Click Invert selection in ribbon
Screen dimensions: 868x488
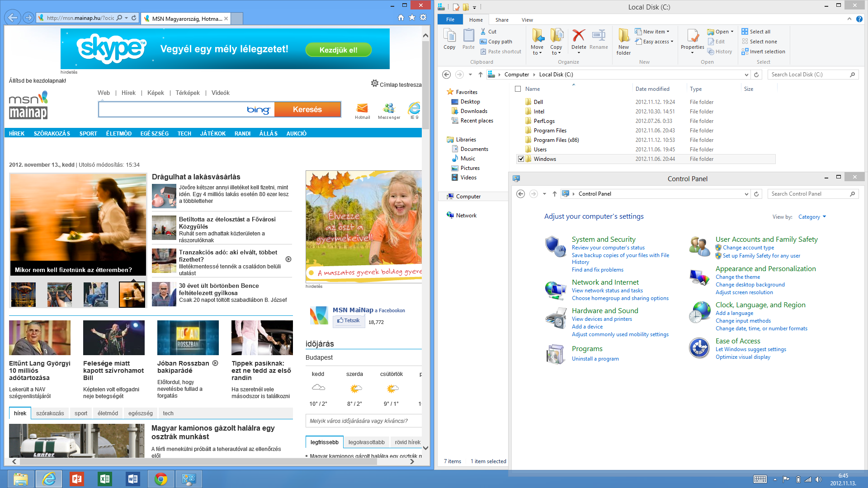763,52
